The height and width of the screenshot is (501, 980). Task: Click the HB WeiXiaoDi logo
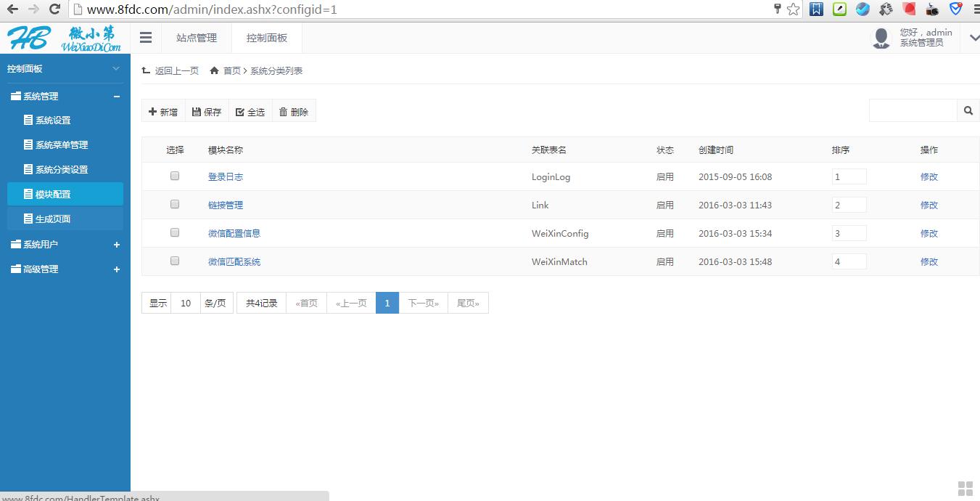tap(65, 38)
